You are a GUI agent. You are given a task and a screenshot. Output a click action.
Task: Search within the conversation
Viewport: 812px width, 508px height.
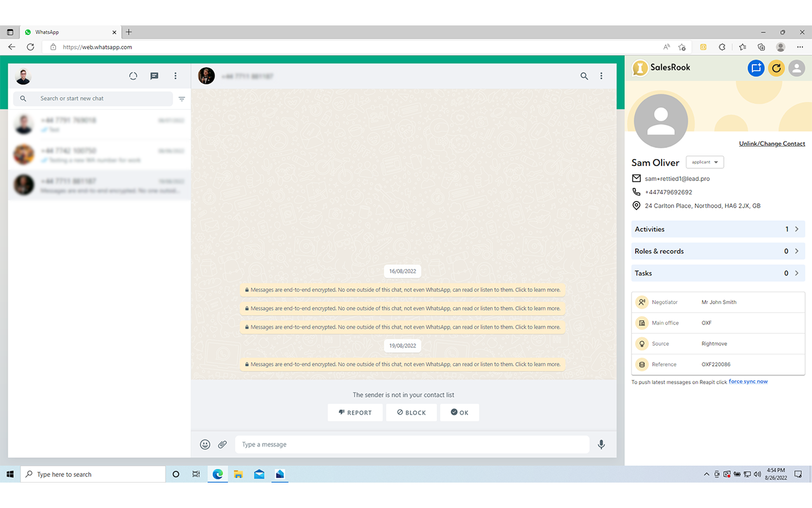(584, 76)
